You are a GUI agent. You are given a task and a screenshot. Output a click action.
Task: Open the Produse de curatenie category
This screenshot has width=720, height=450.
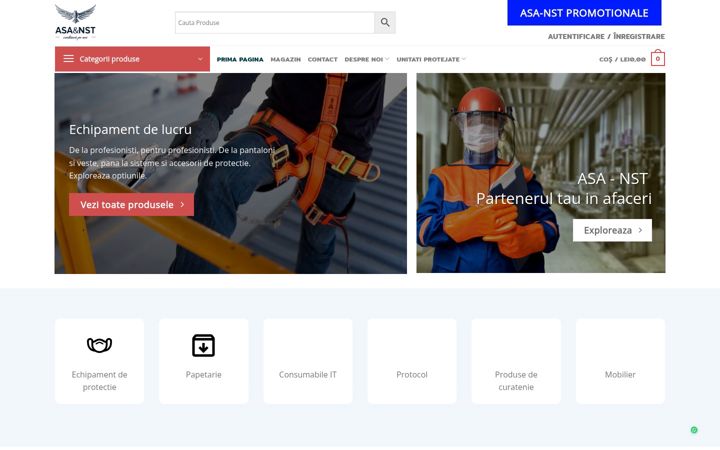coord(516,361)
